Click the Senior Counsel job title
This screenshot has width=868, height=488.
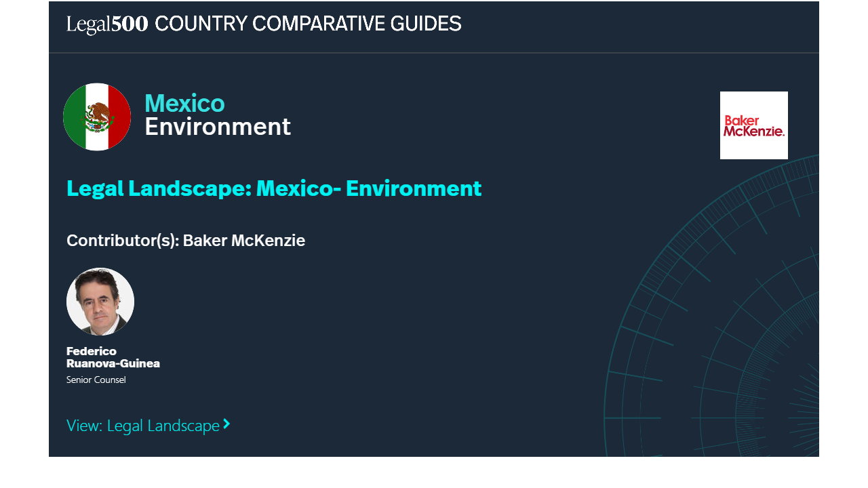(96, 380)
